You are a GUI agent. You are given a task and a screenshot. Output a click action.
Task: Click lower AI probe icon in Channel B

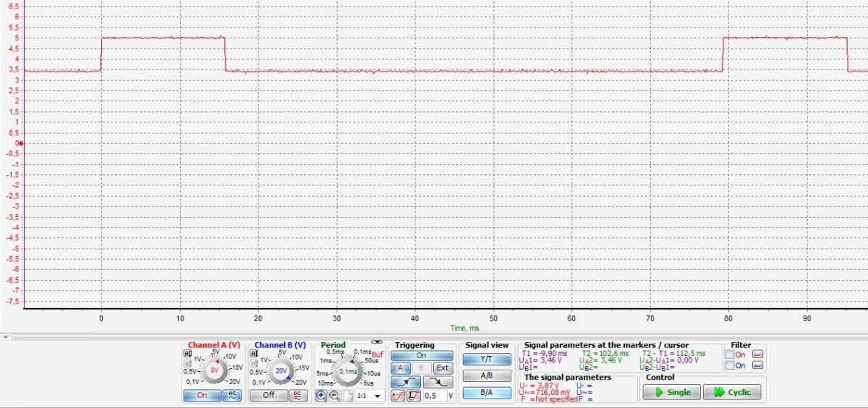tap(254, 363)
